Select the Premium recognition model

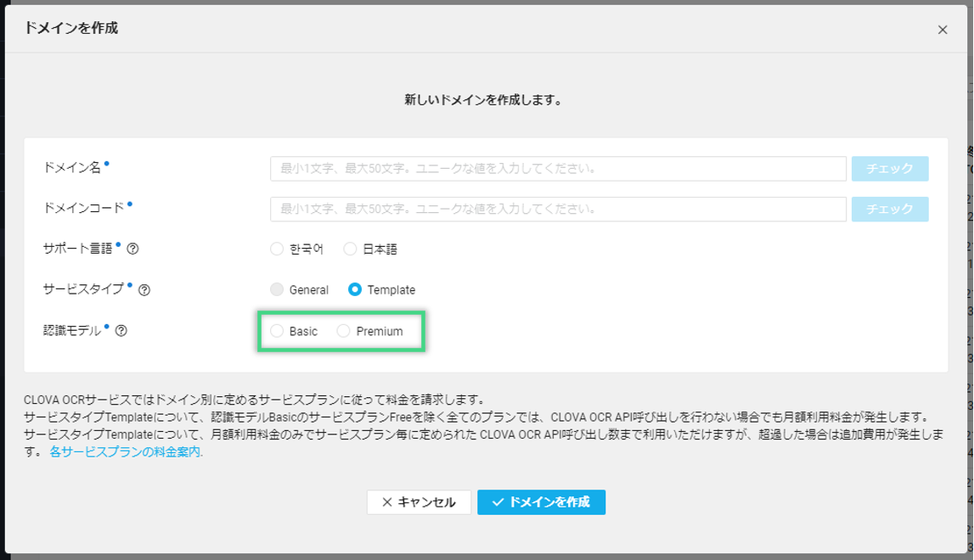pos(343,331)
